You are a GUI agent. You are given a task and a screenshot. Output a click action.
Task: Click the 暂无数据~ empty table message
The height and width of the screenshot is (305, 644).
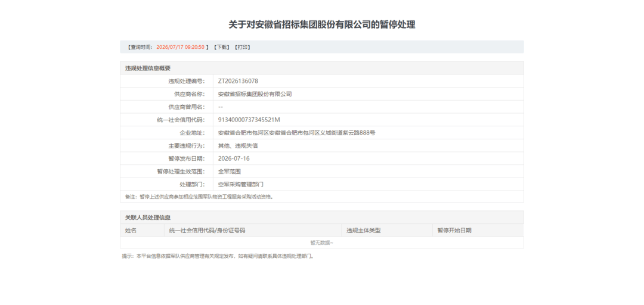[321, 242]
